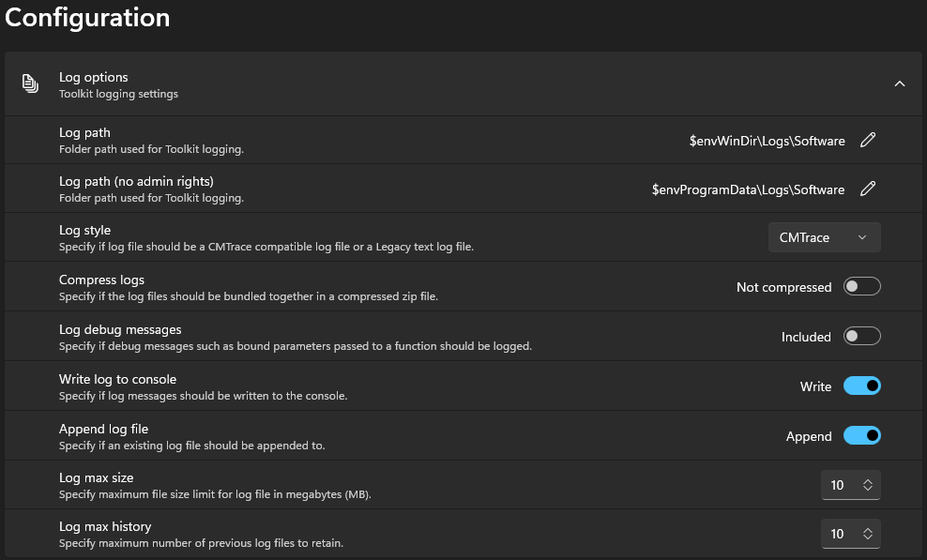927x560 pixels.
Task: Click the pencil icon to edit Log path
Action: click(867, 140)
